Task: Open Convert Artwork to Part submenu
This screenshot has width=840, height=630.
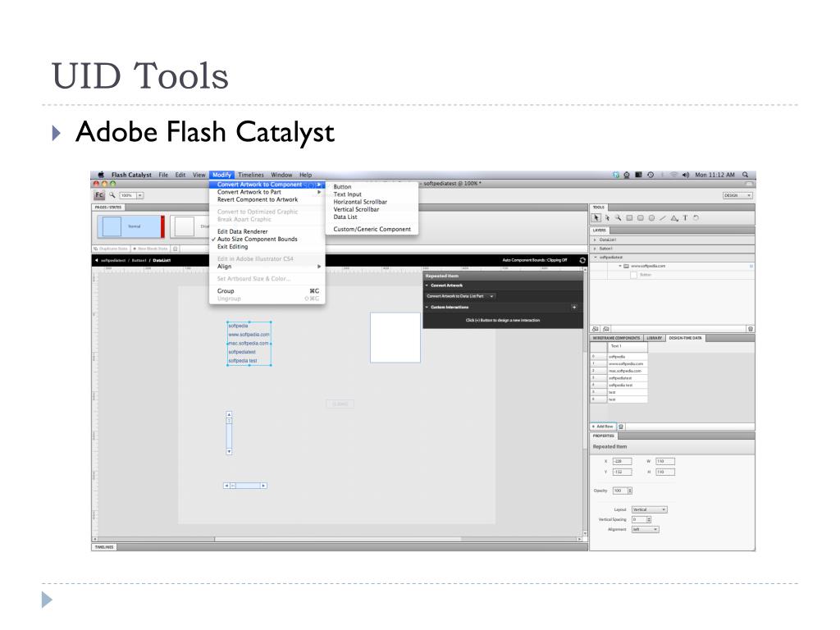Action: 267,192
